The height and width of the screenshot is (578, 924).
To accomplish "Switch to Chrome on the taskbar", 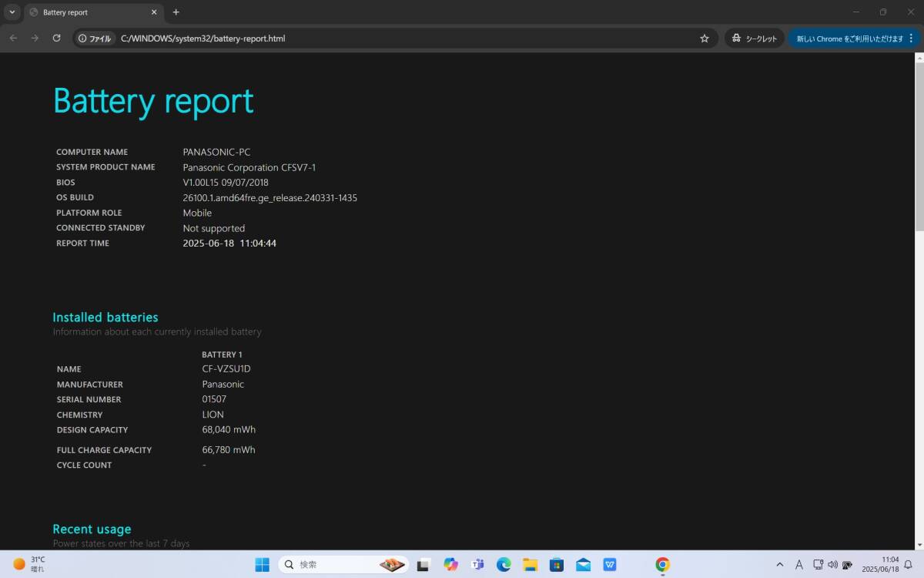I will [662, 564].
